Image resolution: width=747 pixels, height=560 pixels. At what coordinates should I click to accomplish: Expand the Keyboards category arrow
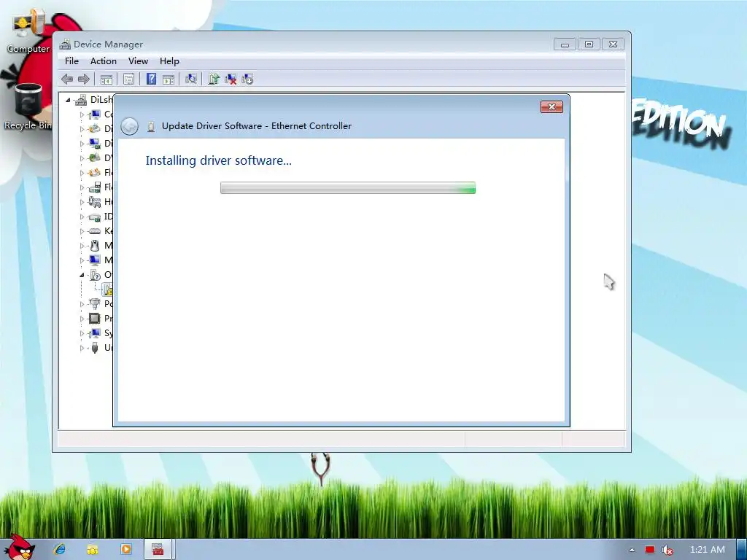coord(82,231)
